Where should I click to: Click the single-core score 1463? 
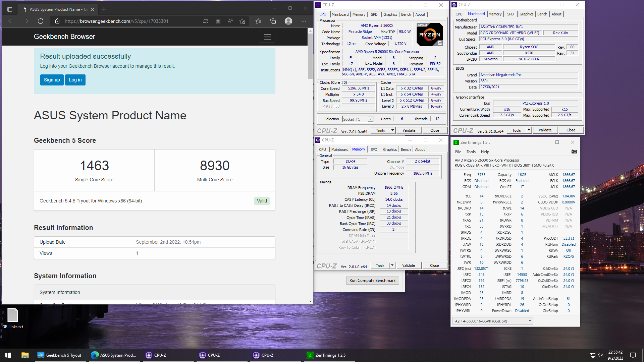pyautogui.click(x=94, y=166)
